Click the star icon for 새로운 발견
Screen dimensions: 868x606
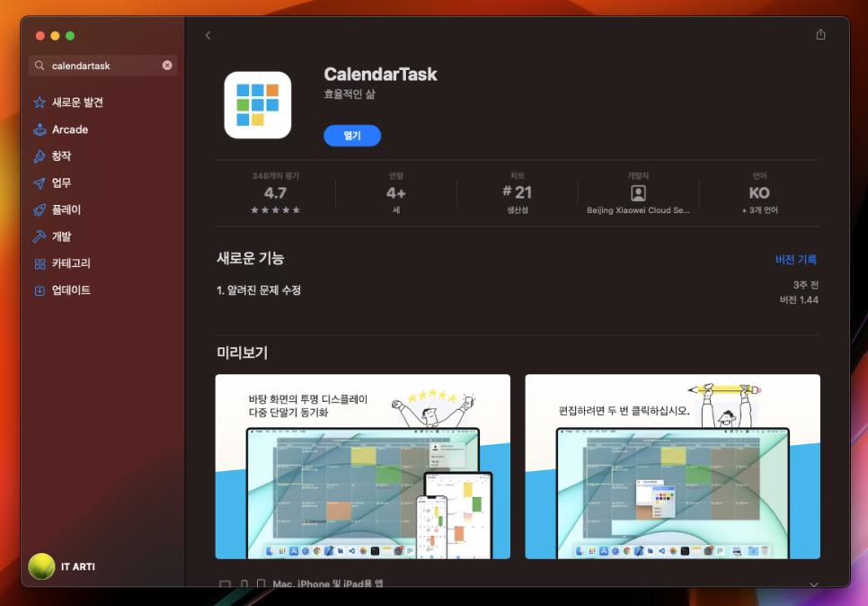40,102
